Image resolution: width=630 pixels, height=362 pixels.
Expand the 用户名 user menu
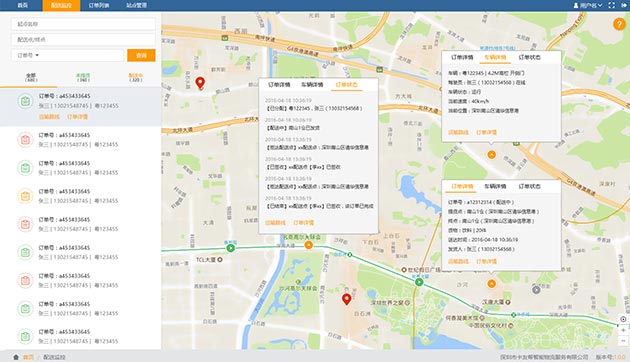(588, 5)
